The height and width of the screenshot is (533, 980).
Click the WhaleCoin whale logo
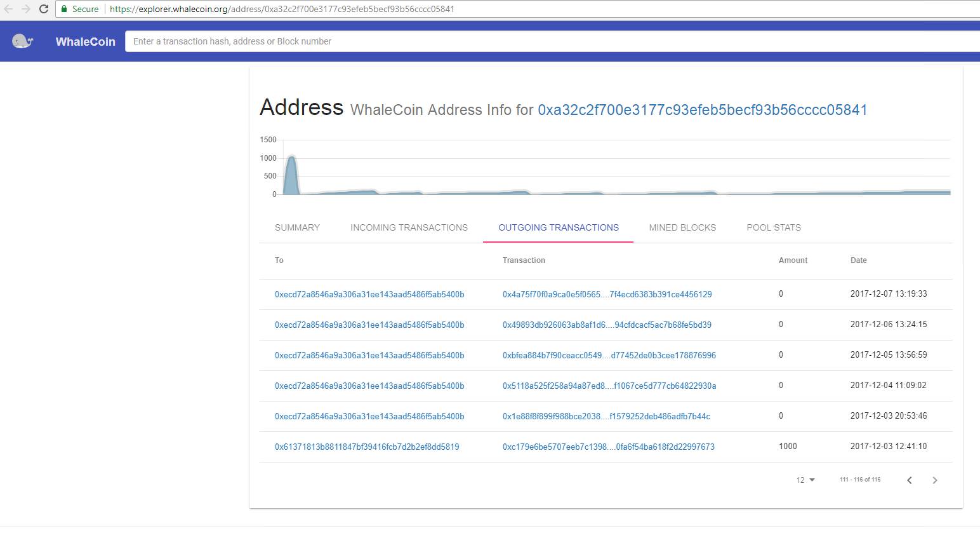pyautogui.click(x=22, y=41)
